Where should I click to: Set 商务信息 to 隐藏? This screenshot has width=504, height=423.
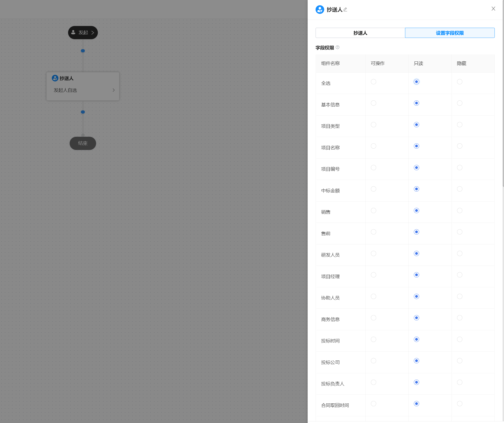click(460, 318)
